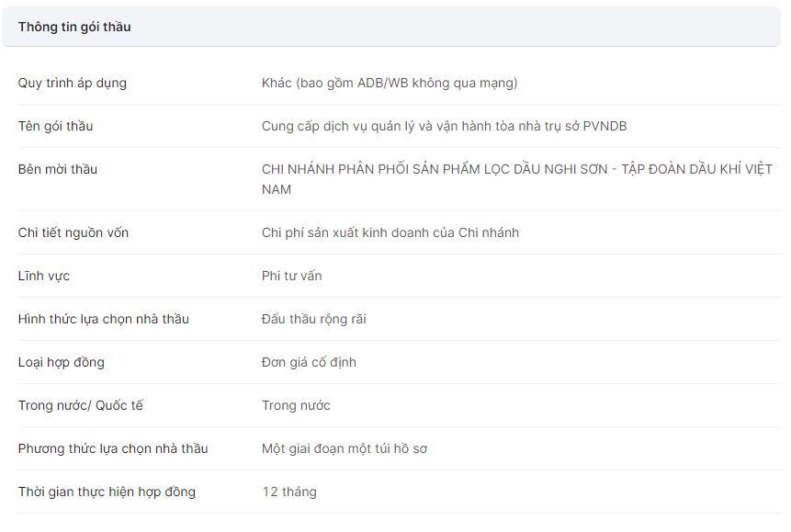Select the "Khác (bao gồm ADB/WB không qua mạng)" value
791x532 pixels.
390,83
